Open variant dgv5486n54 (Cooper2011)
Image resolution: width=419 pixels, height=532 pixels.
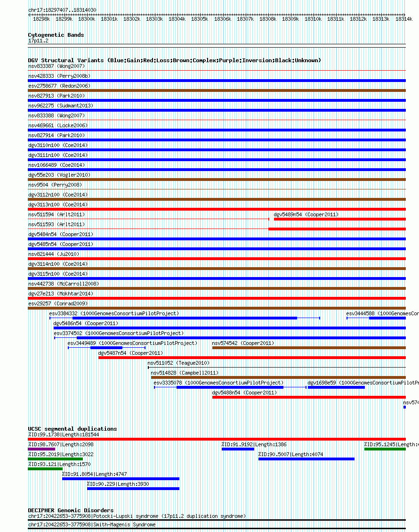(x=86, y=323)
